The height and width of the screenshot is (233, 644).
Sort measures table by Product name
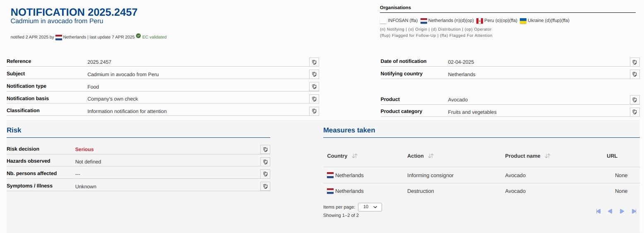click(x=547, y=156)
